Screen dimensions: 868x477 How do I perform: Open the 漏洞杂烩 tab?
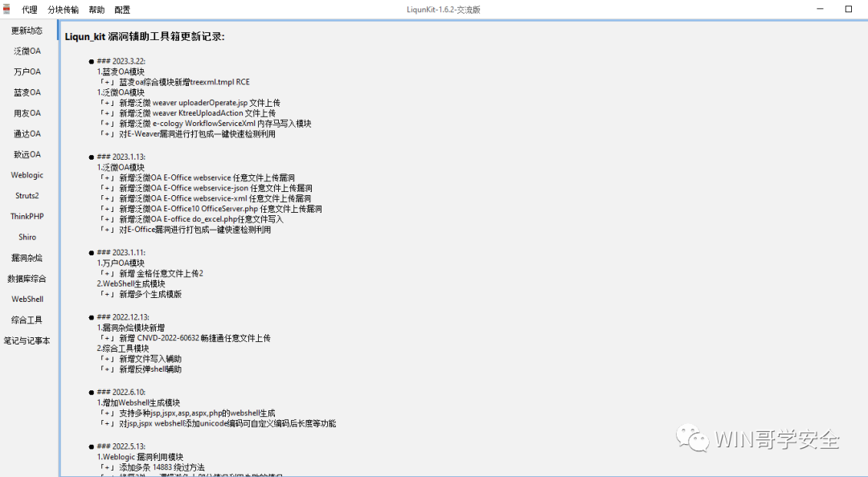coord(27,258)
